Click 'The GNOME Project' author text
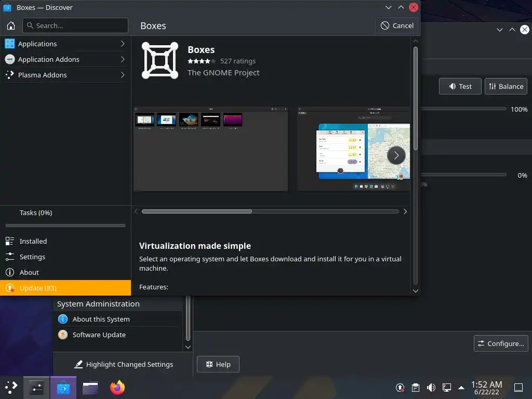532x399 pixels. point(223,73)
